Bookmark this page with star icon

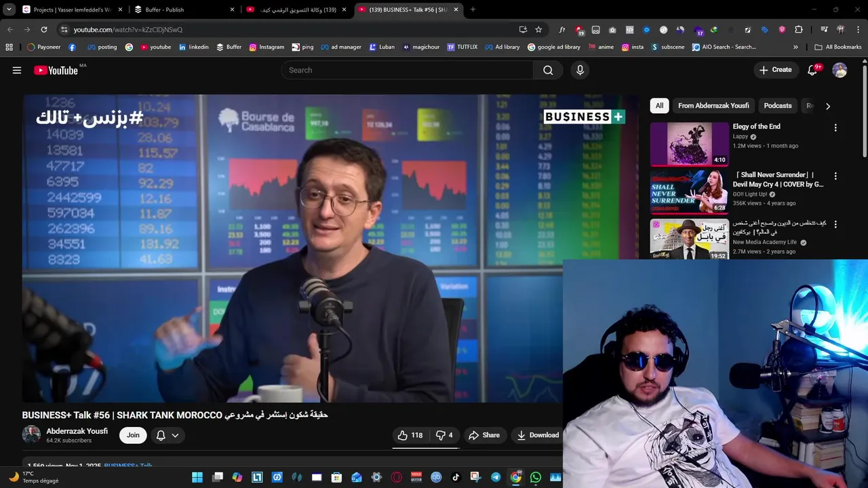538,29
